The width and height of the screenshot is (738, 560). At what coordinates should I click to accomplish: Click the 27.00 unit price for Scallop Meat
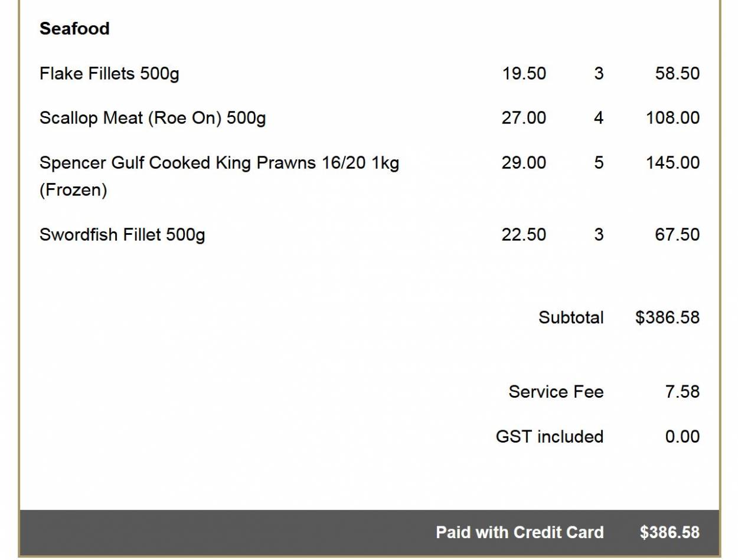click(x=524, y=118)
